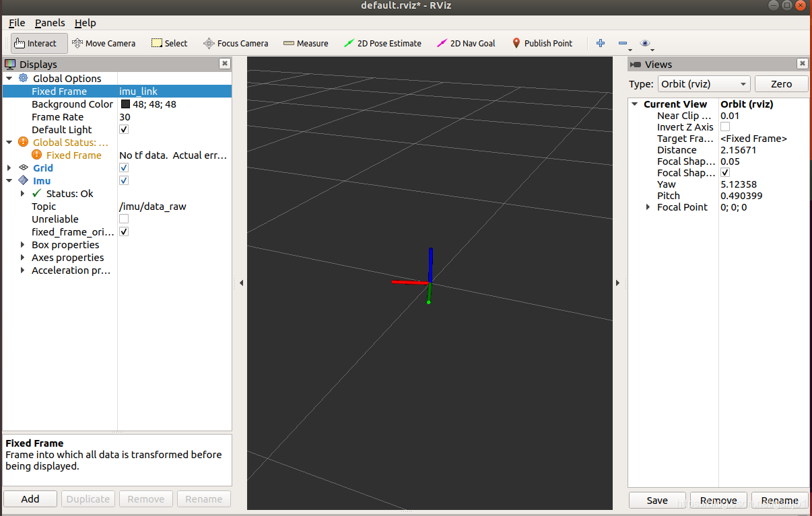Toggle the fixed_frame_orientation checkbox
Screen dimensions: 812x516
(124, 231)
